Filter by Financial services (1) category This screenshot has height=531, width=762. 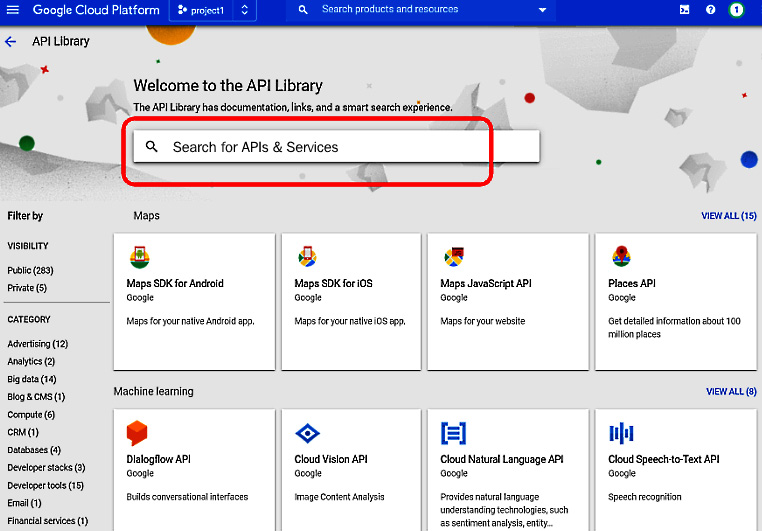(x=48, y=521)
